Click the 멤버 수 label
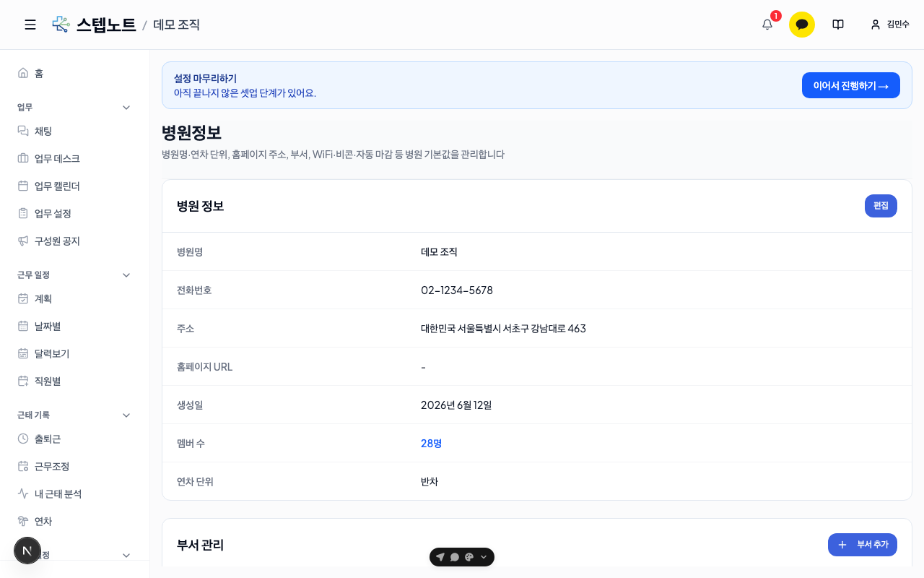 [191, 443]
